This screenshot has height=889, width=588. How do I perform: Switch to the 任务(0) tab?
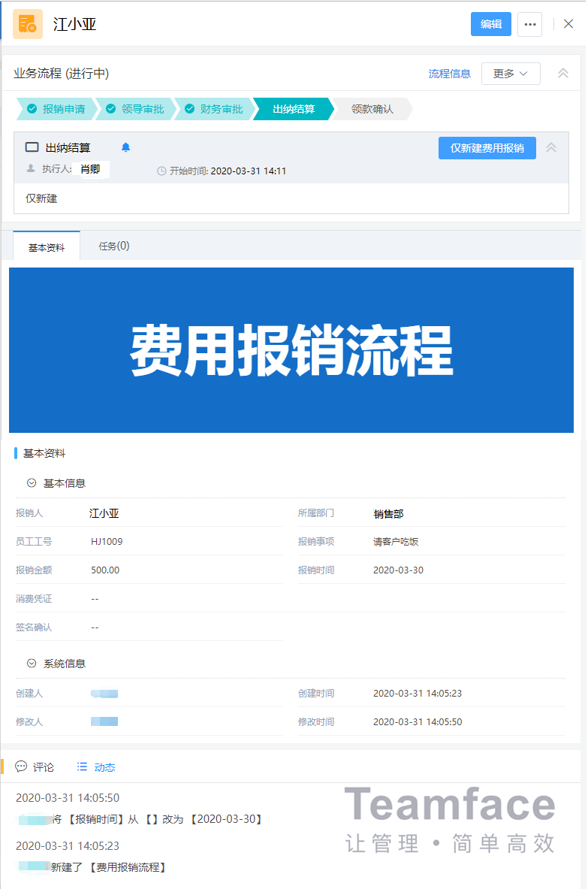[x=114, y=246]
